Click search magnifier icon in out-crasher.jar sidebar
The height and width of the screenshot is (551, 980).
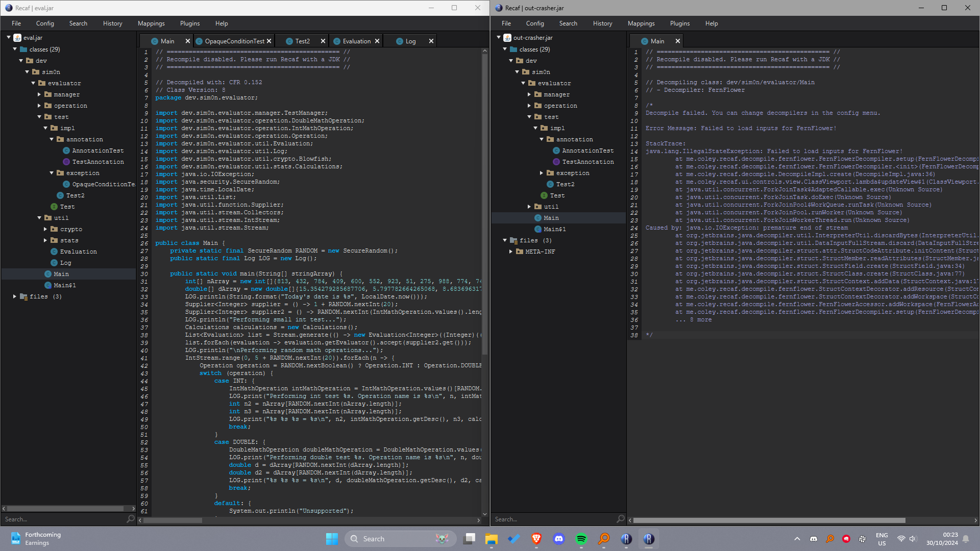pyautogui.click(x=621, y=519)
